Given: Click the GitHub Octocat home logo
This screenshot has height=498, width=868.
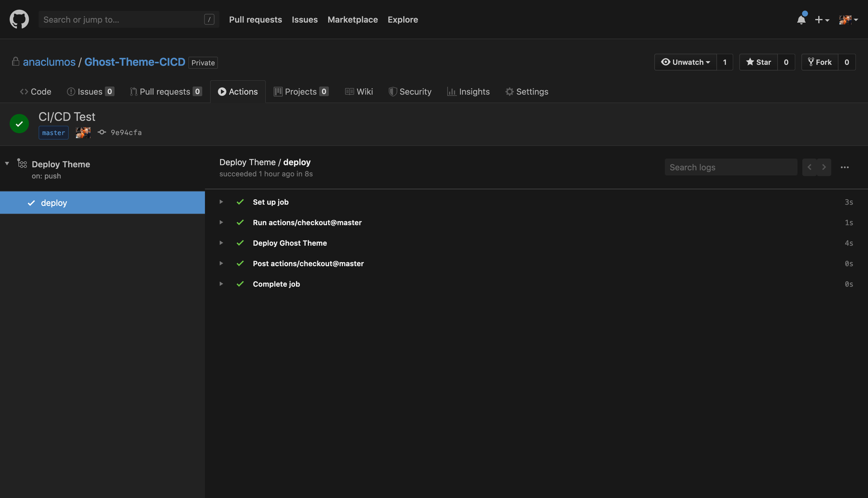Looking at the screenshot, I should 19,19.
